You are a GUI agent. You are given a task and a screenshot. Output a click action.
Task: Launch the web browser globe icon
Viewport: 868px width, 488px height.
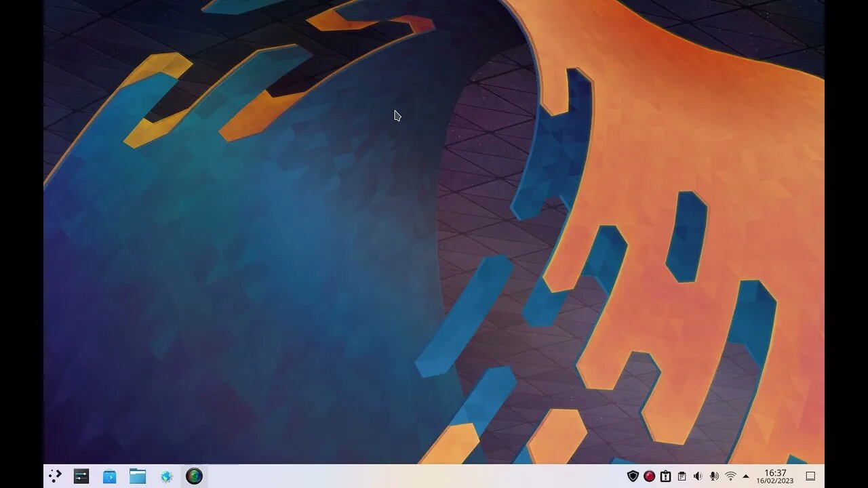click(x=166, y=476)
